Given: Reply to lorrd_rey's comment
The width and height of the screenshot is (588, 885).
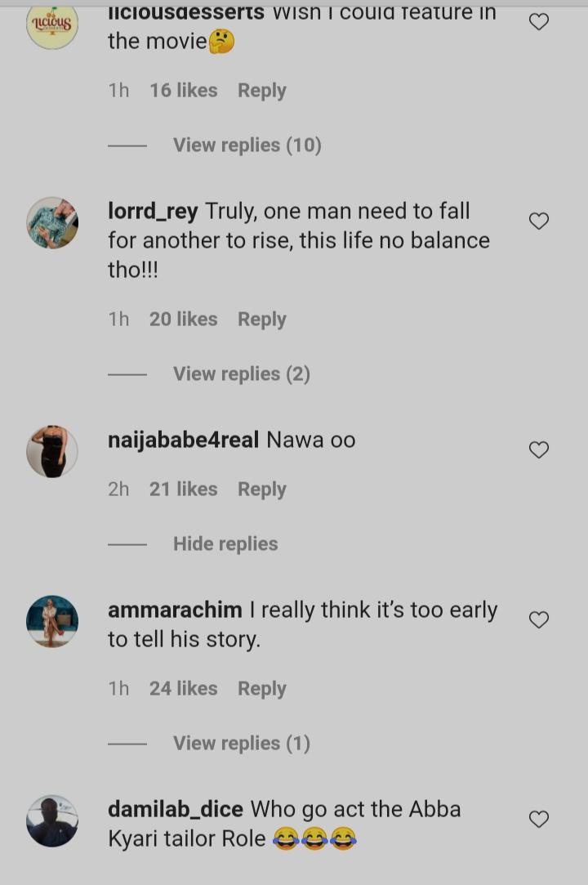Looking at the screenshot, I should tap(261, 320).
